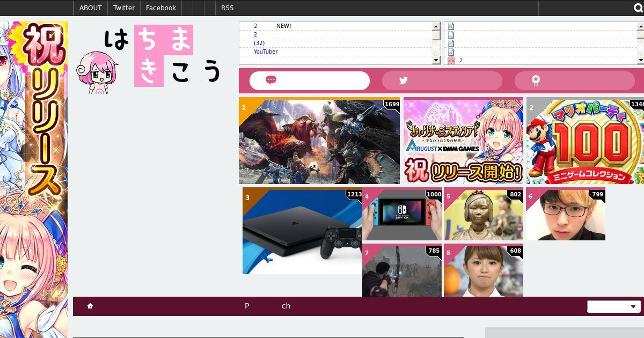This screenshot has width=644, height=338.
Task: Click the 799 comment count badge
Action: [597, 195]
